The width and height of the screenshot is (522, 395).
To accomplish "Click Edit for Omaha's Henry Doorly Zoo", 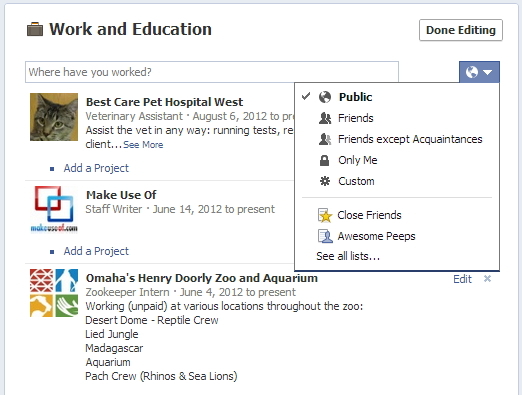I will coord(462,279).
